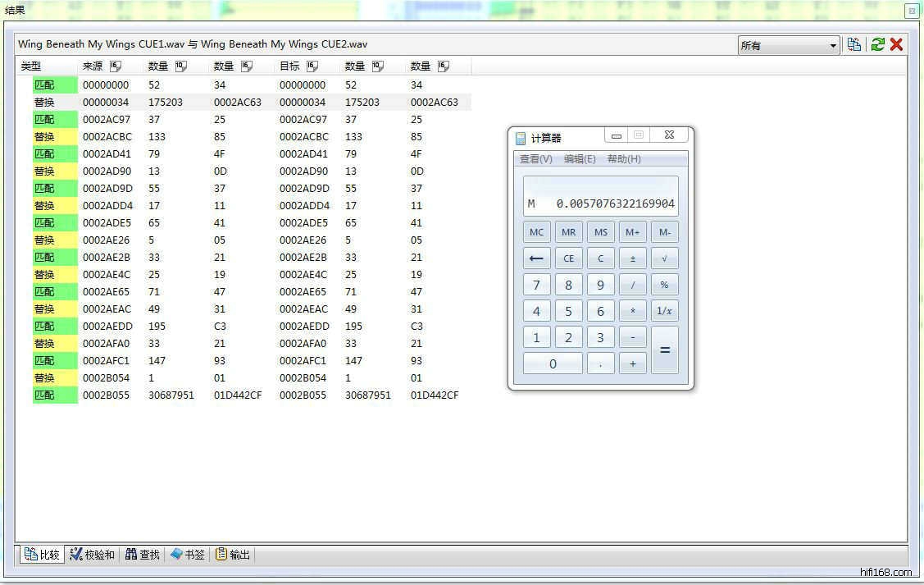
Task: Click calculator minus button
Action: 632,337
